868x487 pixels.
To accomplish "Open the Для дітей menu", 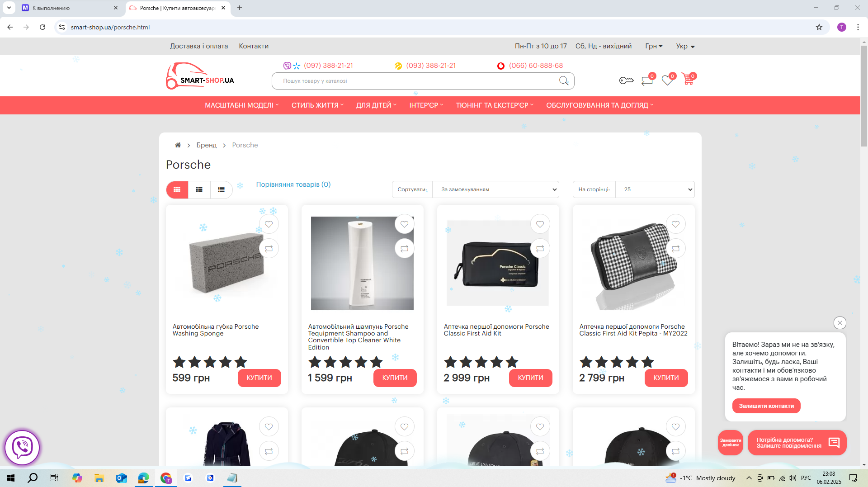I will [376, 105].
